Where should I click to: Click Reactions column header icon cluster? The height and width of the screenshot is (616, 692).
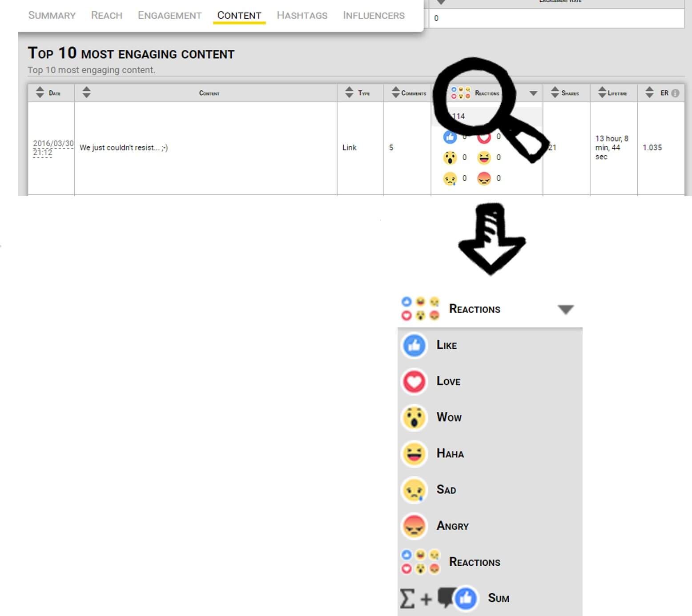(461, 93)
